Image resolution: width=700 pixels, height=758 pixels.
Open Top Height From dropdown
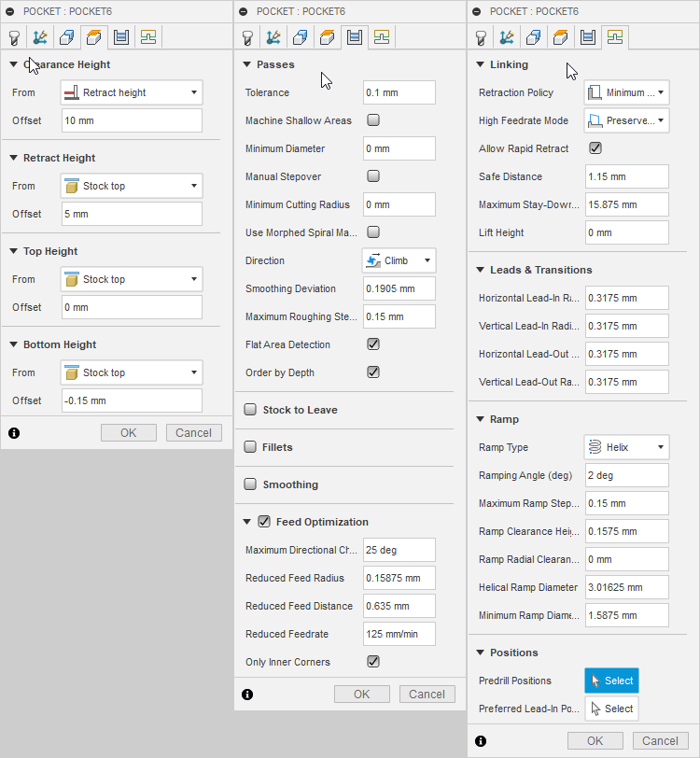tap(132, 279)
